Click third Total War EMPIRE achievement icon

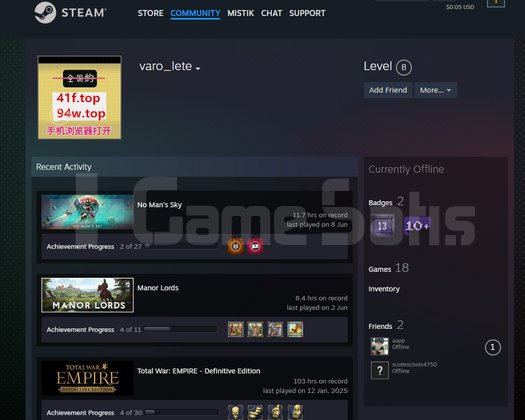[x=275, y=412]
